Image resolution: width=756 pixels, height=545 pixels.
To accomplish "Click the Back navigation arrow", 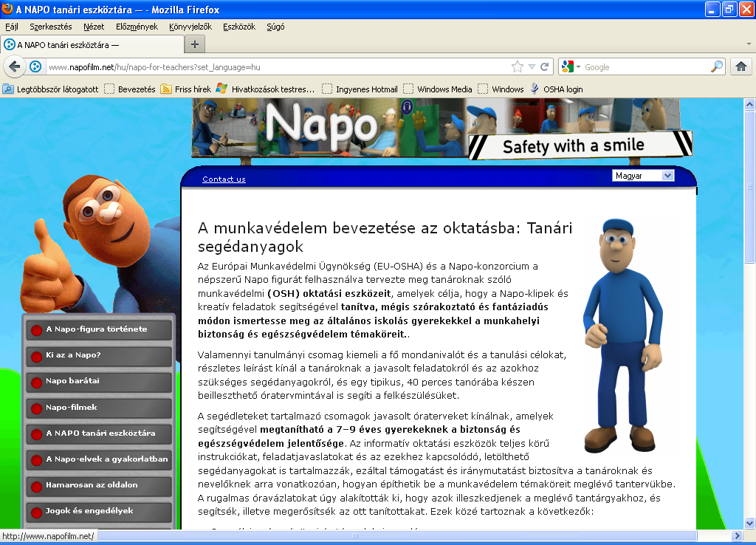I will tap(15, 66).
